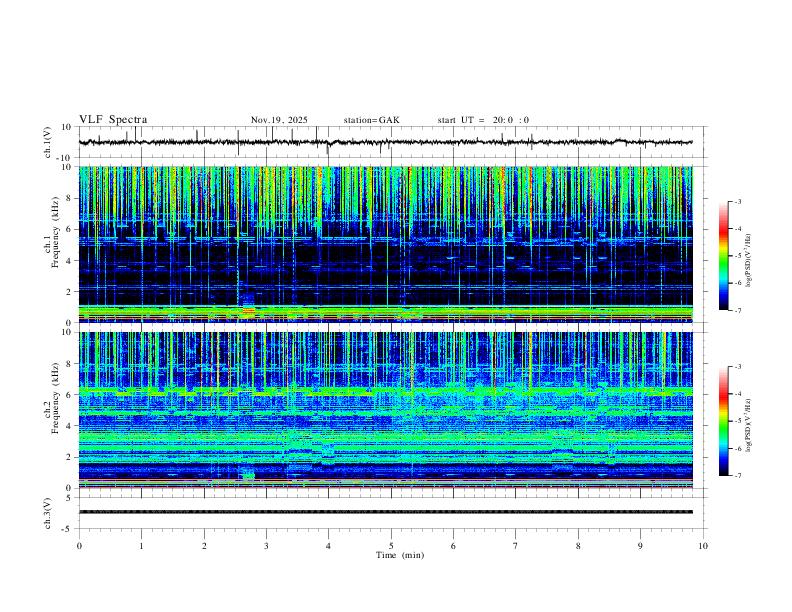
Task: Click the "Time (min)" axis title
Action: tap(400, 555)
